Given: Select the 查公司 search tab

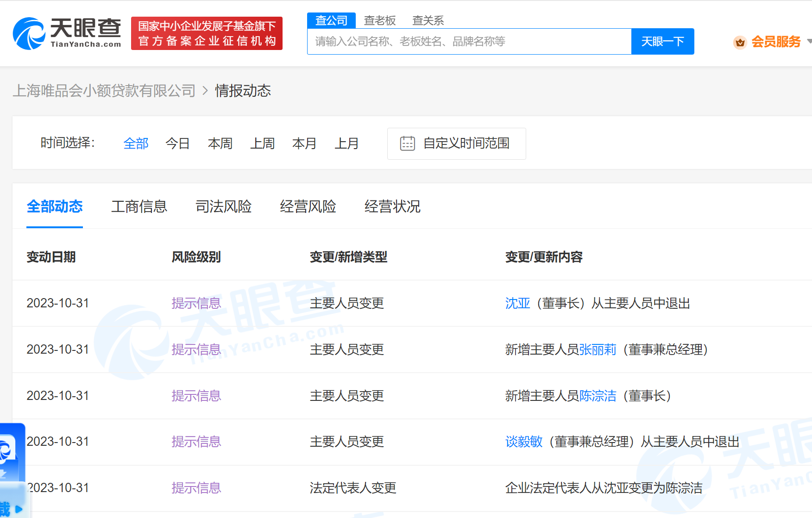Looking at the screenshot, I should (x=331, y=20).
